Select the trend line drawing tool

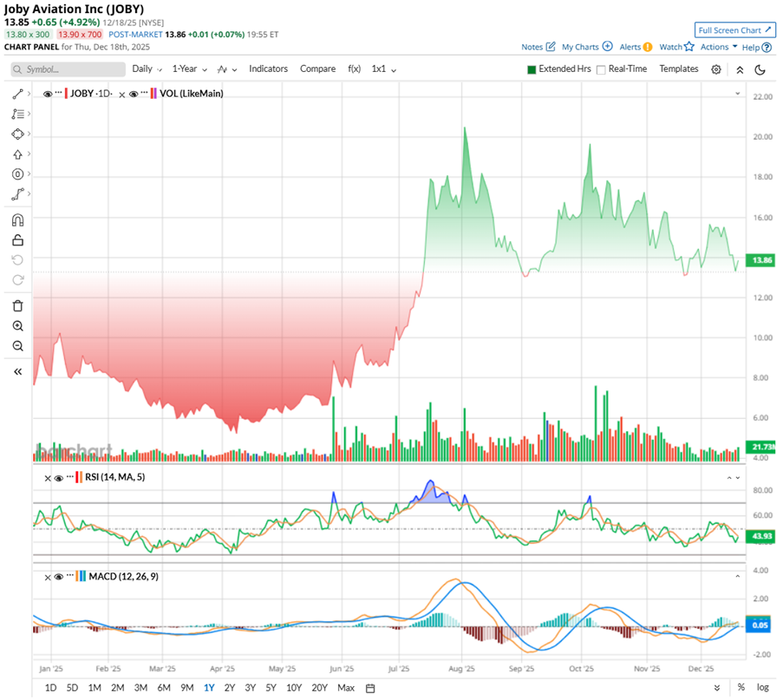pyautogui.click(x=17, y=94)
